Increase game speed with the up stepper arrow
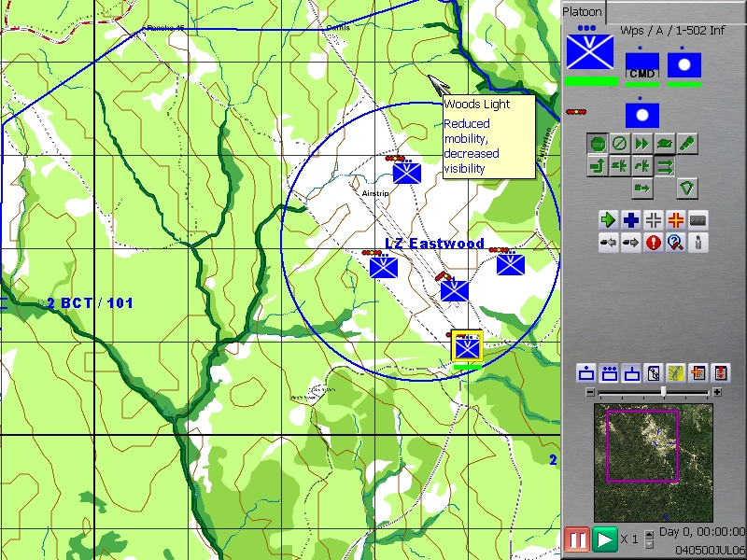 [x=650, y=534]
